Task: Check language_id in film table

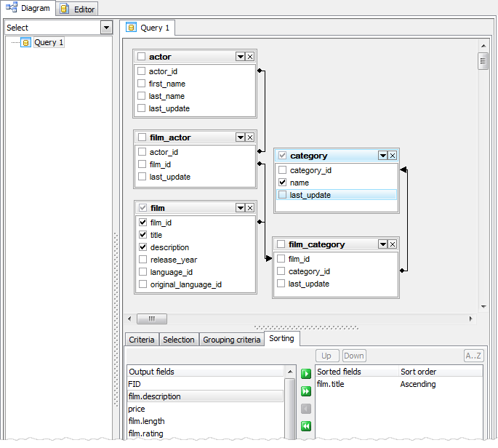Action: (143, 272)
